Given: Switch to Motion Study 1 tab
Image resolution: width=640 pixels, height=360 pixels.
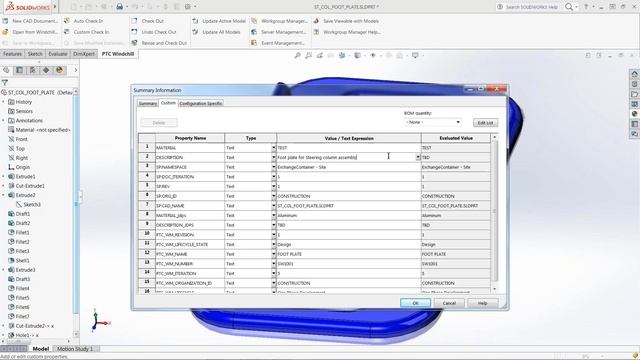Looking at the screenshot, I should point(75,349).
